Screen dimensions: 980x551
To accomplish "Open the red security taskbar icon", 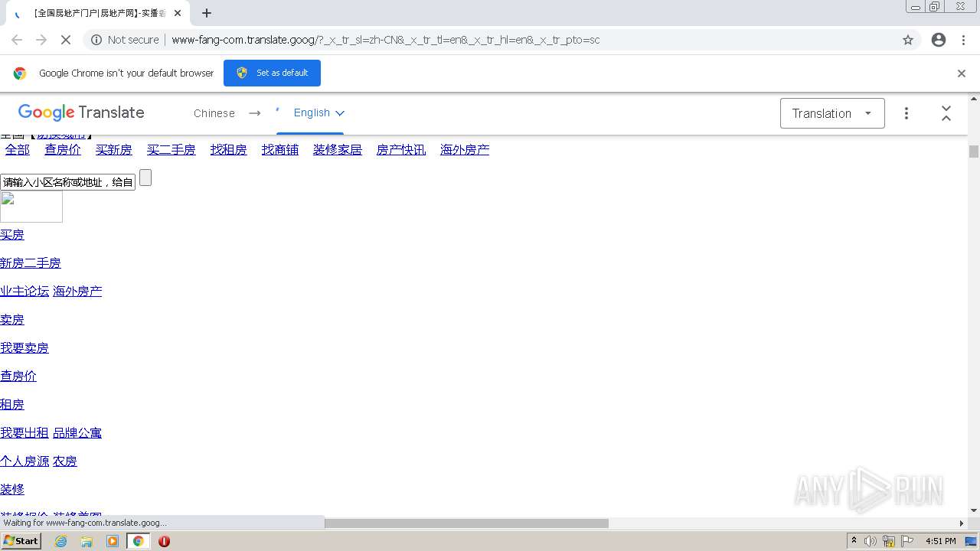I will [x=164, y=541].
